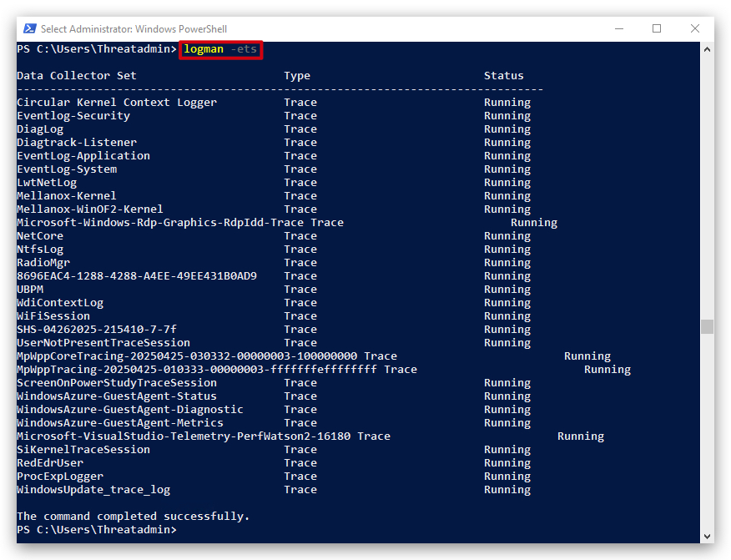Select the 'SHS-04262025-215410-7-7f' entry
Image resolution: width=731 pixels, height=560 pixels.
(97, 329)
